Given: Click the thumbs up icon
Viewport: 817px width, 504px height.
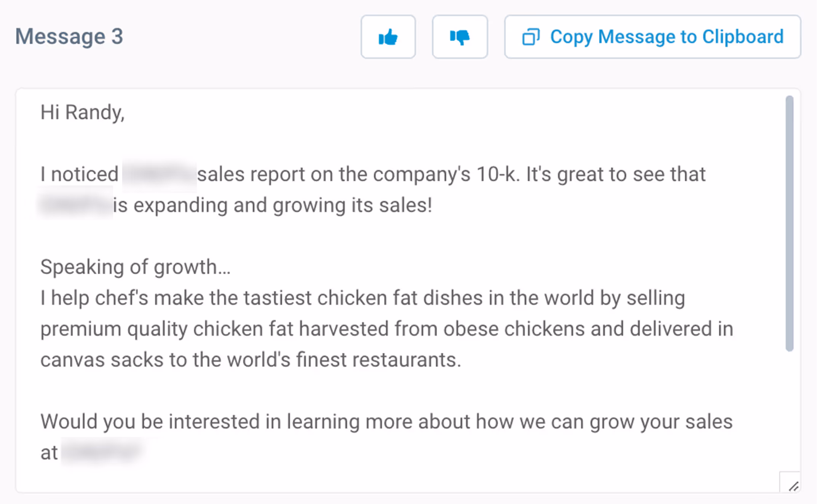Looking at the screenshot, I should [x=388, y=37].
